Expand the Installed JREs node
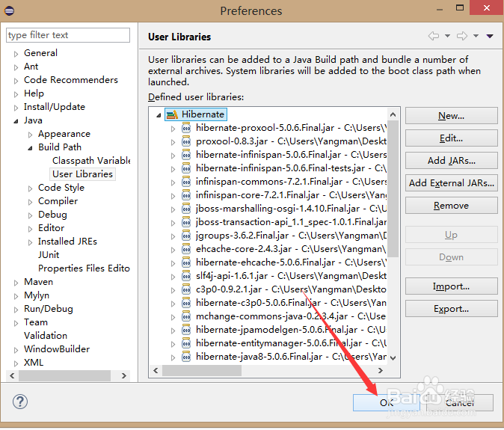 [30, 242]
